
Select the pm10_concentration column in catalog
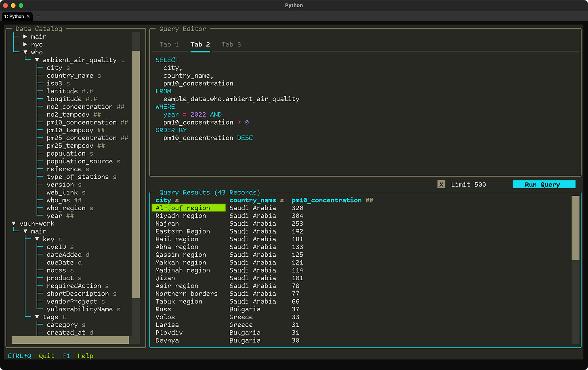coord(82,123)
